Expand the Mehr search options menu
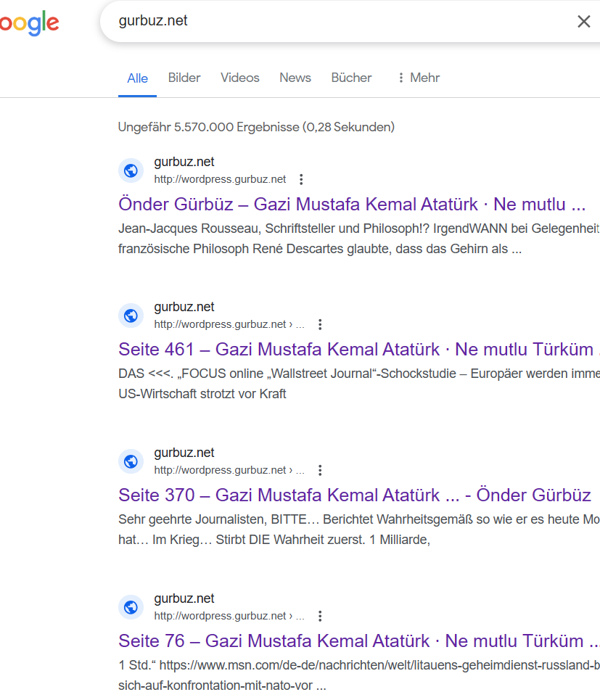 pos(419,78)
